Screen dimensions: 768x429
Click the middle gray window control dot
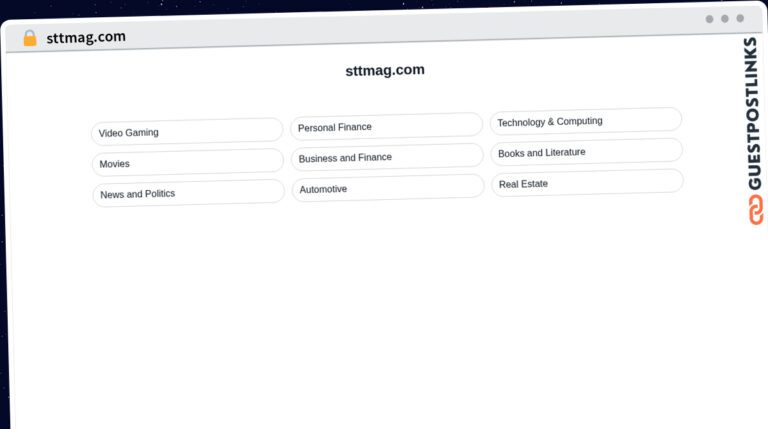(x=725, y=19)
